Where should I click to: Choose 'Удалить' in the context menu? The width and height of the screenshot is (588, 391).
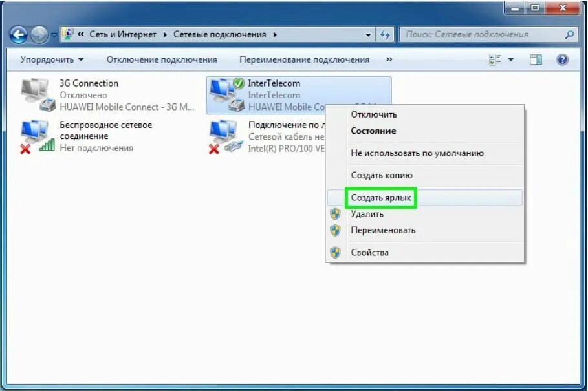[425, 214]
